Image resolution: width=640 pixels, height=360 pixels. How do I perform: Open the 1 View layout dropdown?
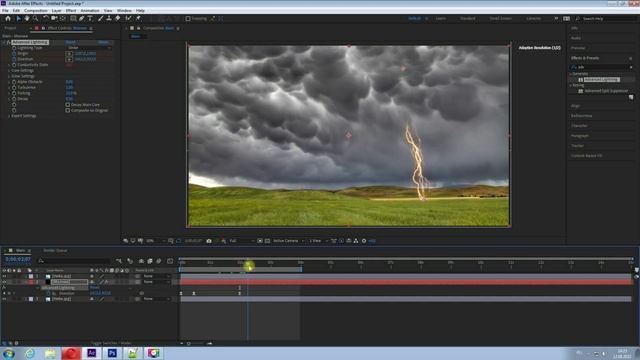point(318,241)
